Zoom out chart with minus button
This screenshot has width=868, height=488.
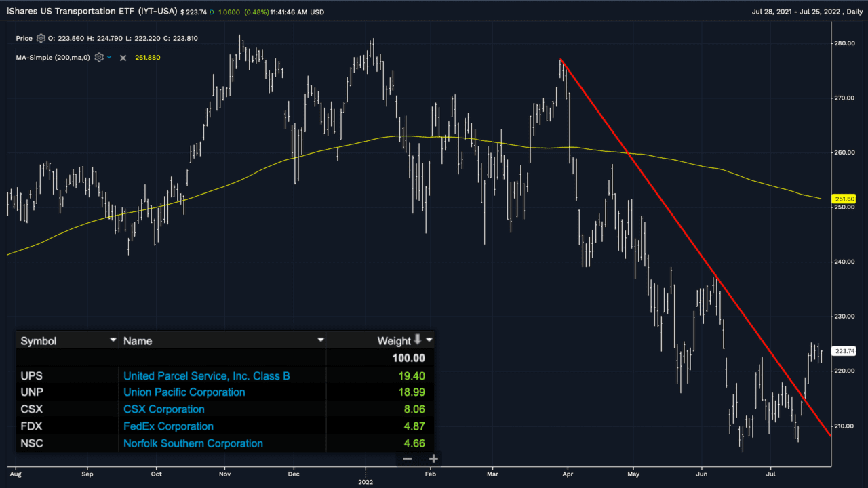pyautogui.click(x=407, y=459)
